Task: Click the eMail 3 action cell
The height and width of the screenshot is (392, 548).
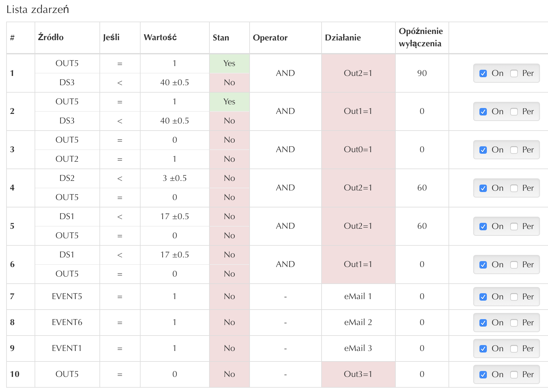Action: click(358, 348)
